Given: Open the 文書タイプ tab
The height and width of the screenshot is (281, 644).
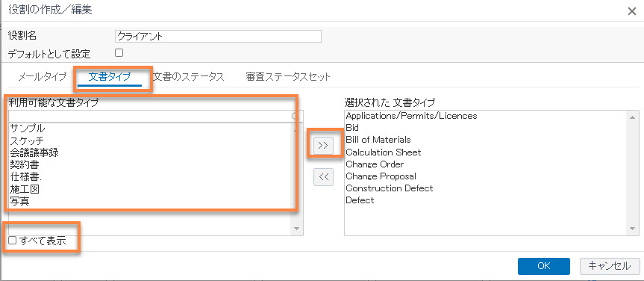Looking at the screenshot, I should [x=109, y=76].
